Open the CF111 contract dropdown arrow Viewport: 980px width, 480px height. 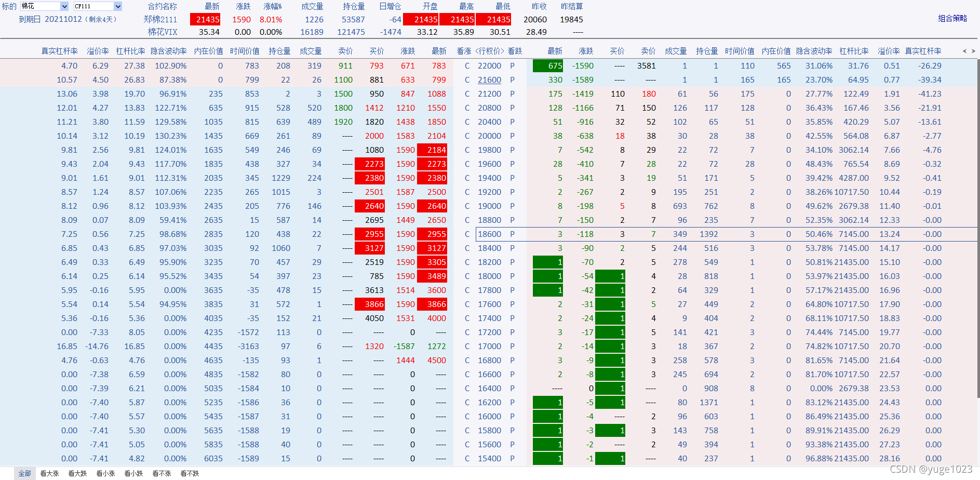click(118, 6)
